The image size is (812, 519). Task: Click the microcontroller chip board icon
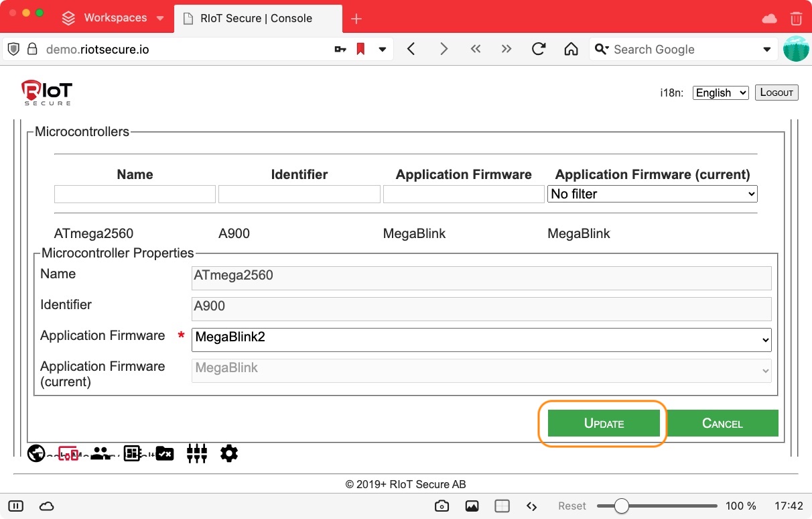(x=132, y=454)
